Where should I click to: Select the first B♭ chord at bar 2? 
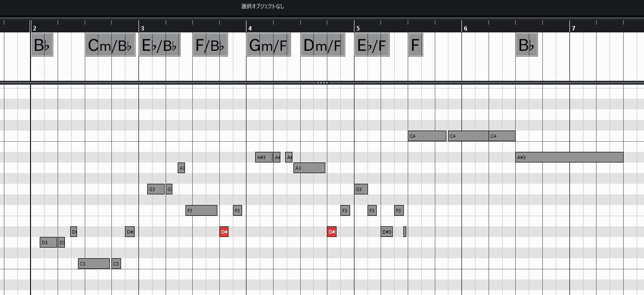click(42, 45)
